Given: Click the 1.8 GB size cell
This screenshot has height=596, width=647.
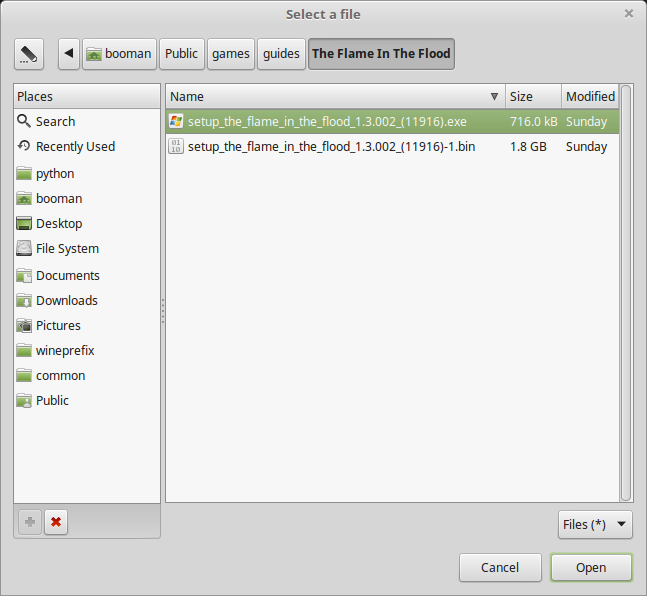Looking at the screenshot, I should pos(528,147).
